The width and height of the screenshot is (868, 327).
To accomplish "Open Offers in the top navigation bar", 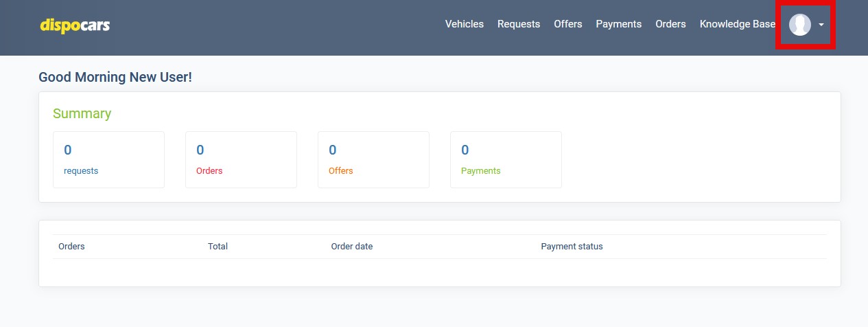I will point(567,24).
